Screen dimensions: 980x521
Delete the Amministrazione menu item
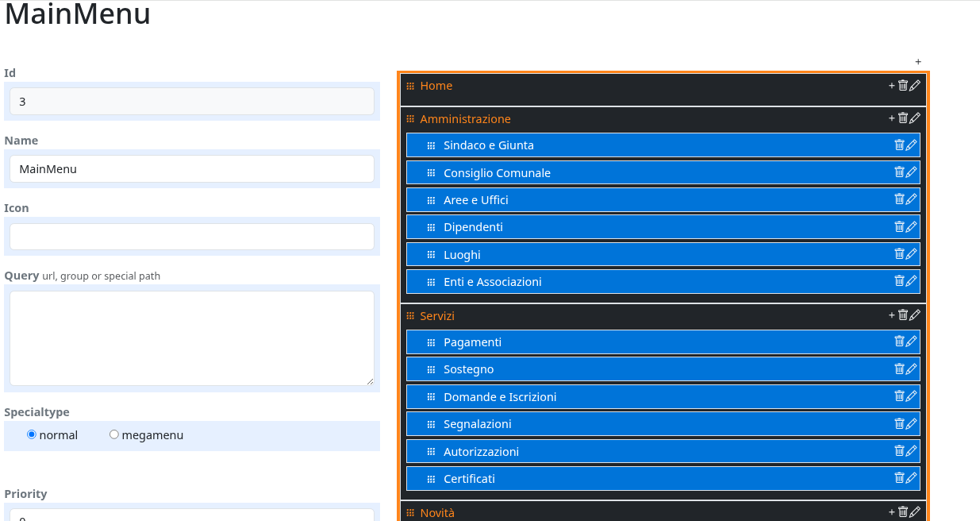click(903, 118)
